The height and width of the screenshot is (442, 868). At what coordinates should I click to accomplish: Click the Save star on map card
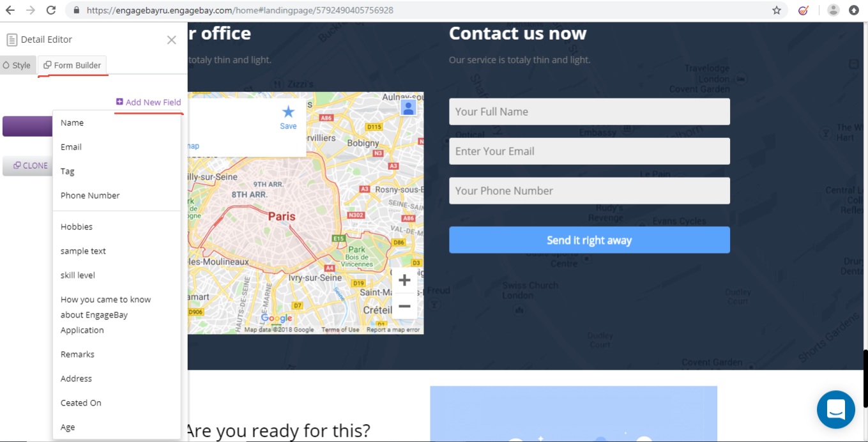tap(288, 118)
